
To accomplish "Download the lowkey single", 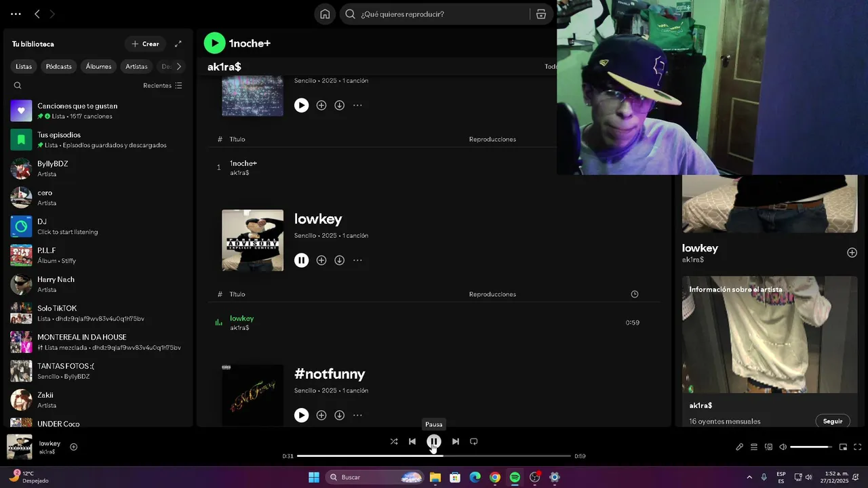I will coord(339,260).
